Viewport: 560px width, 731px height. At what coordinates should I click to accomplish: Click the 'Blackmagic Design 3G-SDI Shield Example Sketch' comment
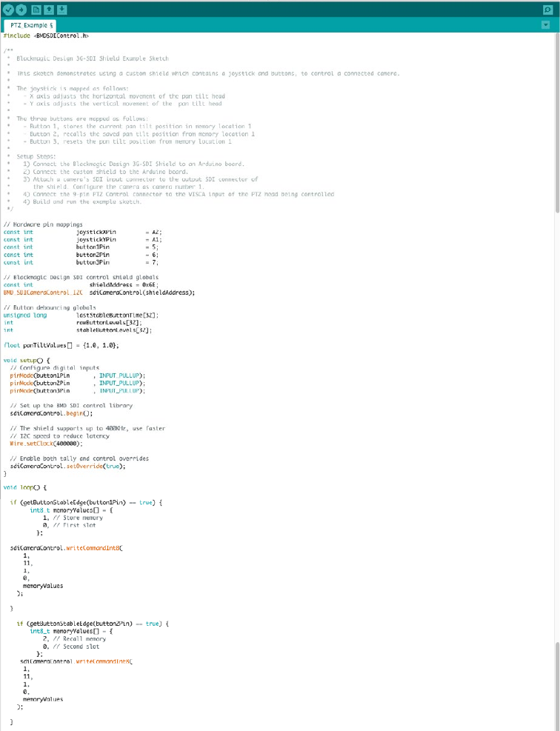tap(93, 59)
